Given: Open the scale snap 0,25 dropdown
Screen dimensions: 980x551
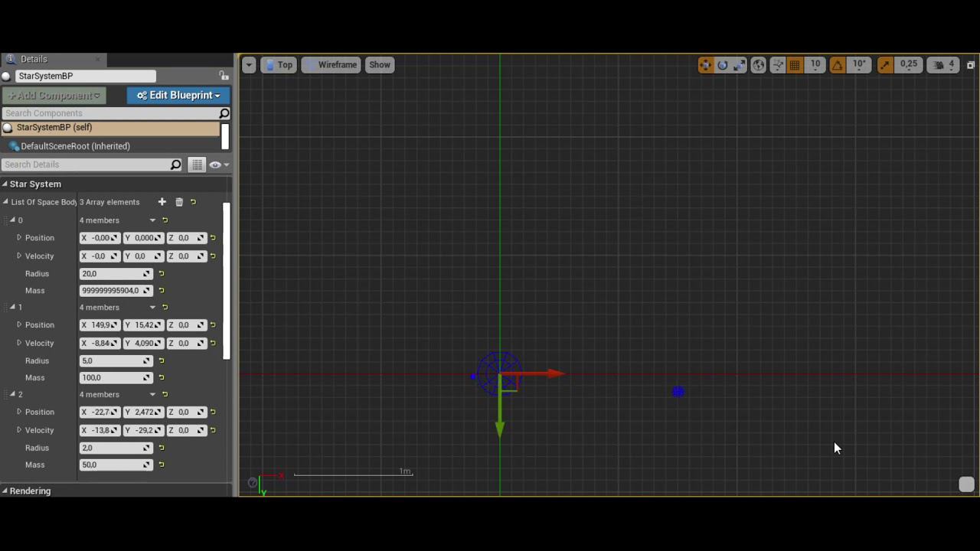Looking at the screenshot, I should click(x=909, y=65).
